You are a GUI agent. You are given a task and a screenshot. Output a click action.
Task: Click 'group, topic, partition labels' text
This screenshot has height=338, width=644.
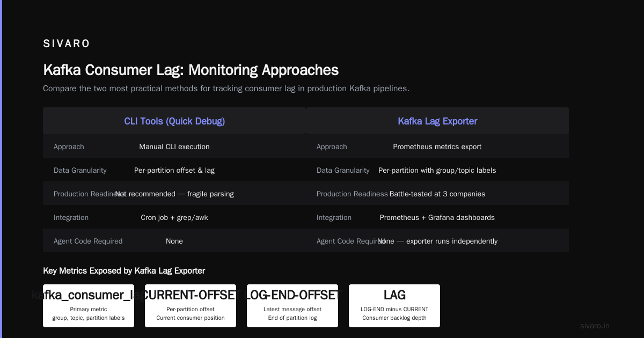(x=89, y=318)
